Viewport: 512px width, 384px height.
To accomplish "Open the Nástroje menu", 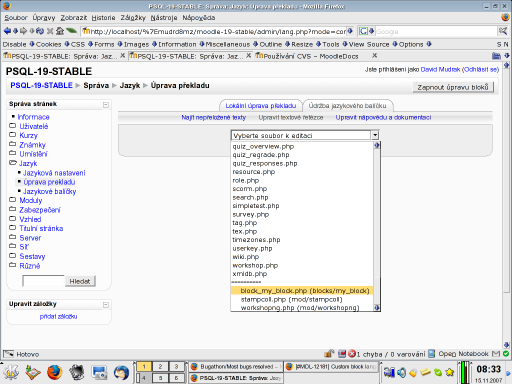I will point(164,18).
